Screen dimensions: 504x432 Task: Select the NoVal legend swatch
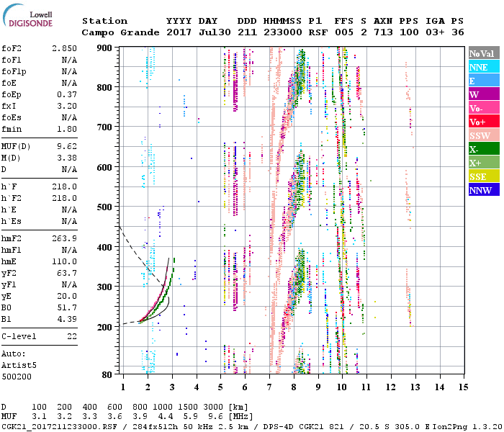pyautogui.click(x=484, y=54)
